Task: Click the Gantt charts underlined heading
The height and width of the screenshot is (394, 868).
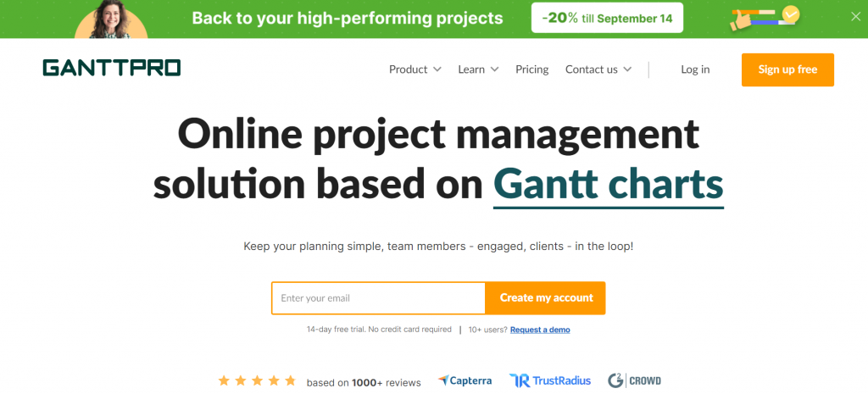Action: pos(609,184)
